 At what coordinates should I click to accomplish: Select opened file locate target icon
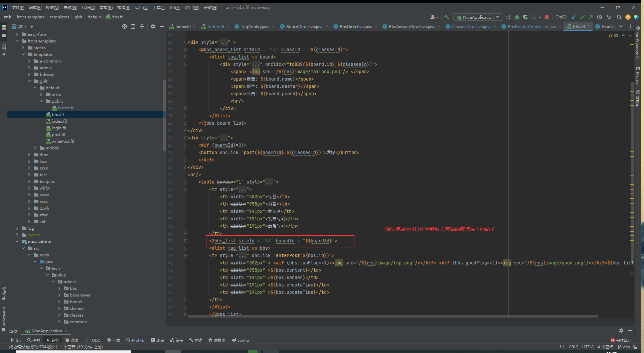(125, 26)
